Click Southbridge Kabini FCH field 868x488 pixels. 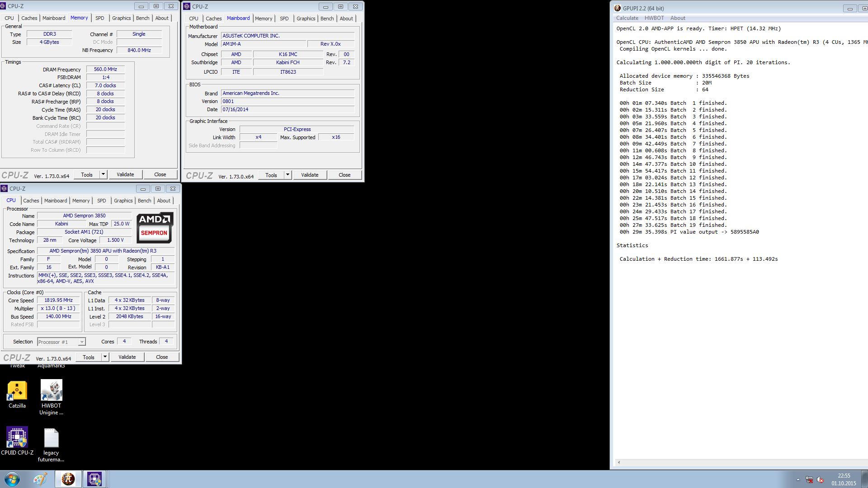(288, 63)
